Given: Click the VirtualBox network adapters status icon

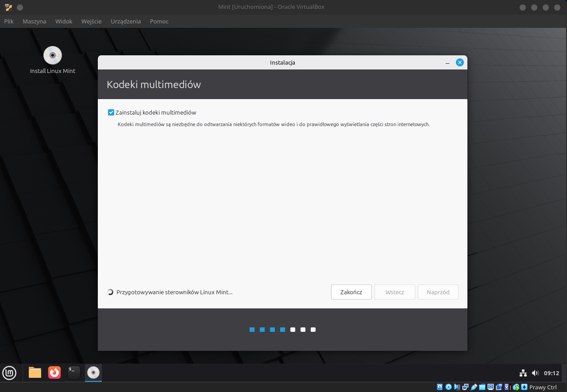Looking at the screenshot, I should click(x=465, y=387).
